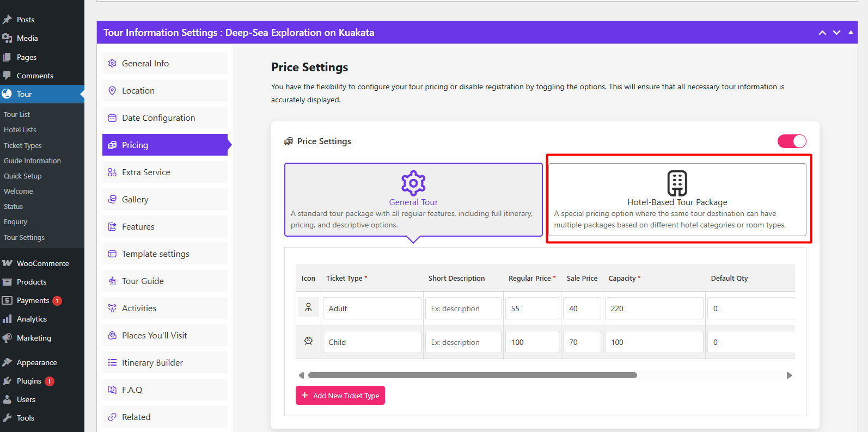The image size is (868, 432).
Task: Click the Marketing megaphone icon
Action: 7,338
